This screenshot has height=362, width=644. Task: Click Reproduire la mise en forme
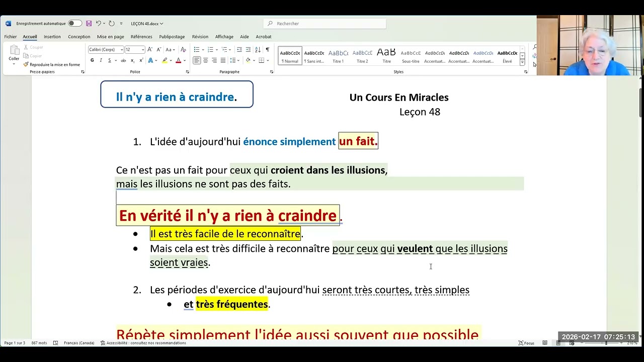51,64
